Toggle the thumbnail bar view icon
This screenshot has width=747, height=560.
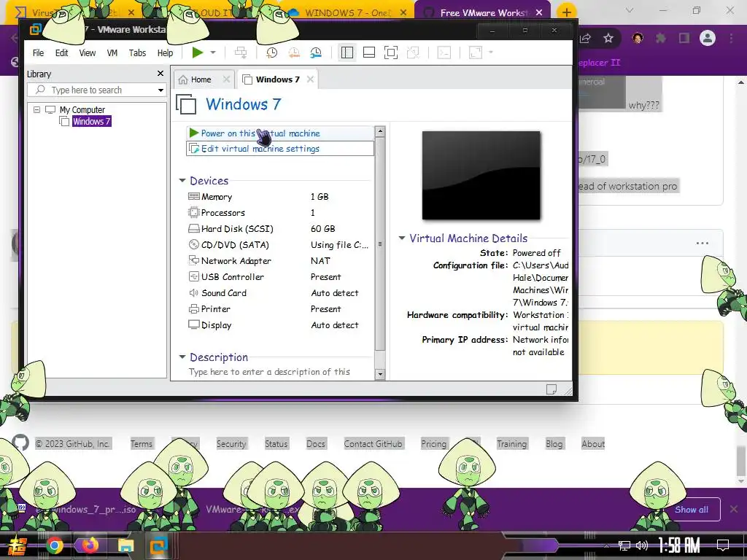368,52
